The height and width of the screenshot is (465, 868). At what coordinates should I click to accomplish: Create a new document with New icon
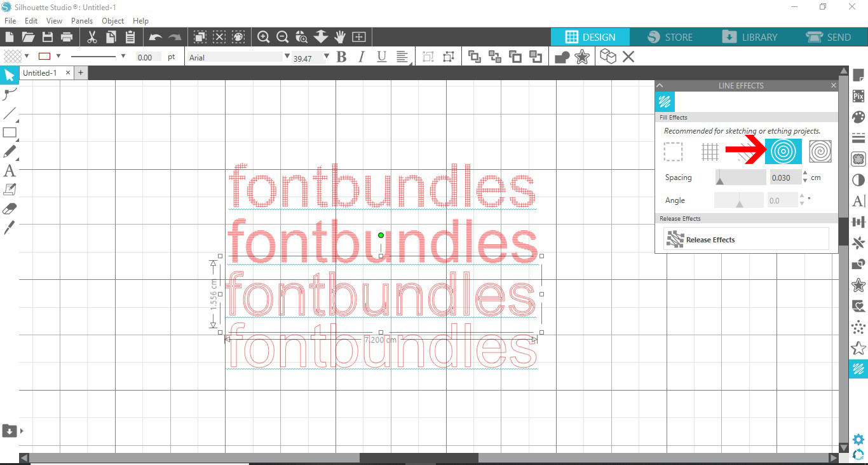(10, 37)
